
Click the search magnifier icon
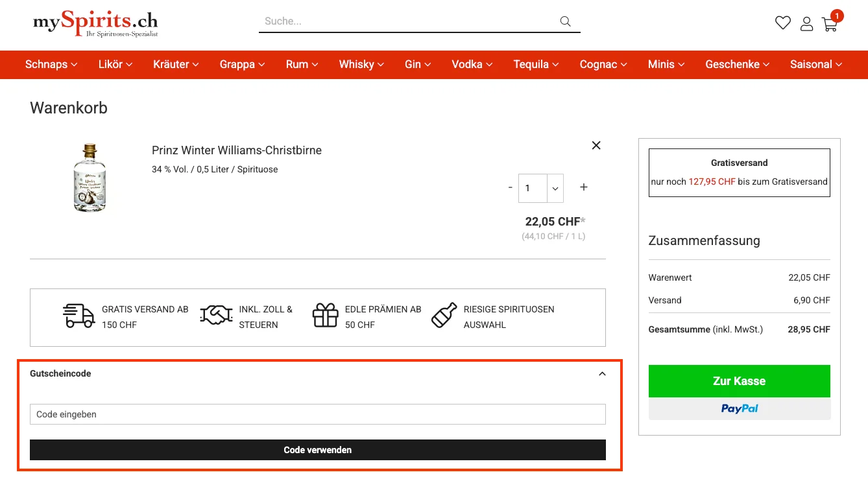pos(564,21)
